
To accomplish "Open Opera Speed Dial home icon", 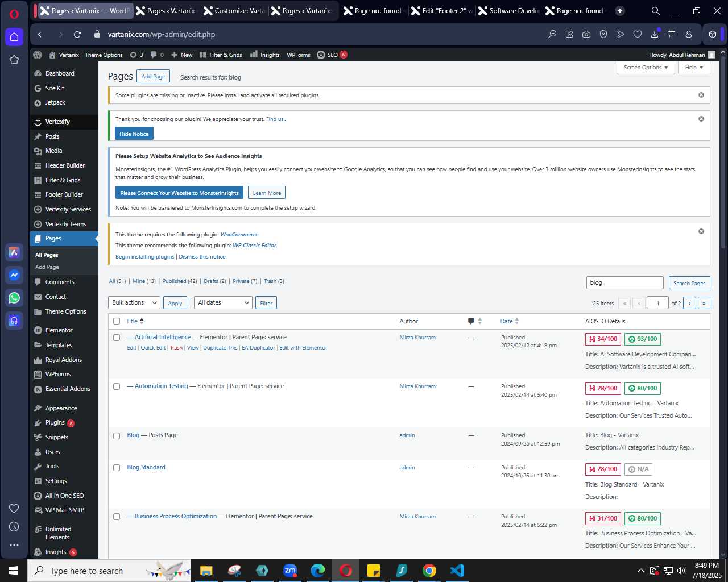I will [14, 37].
